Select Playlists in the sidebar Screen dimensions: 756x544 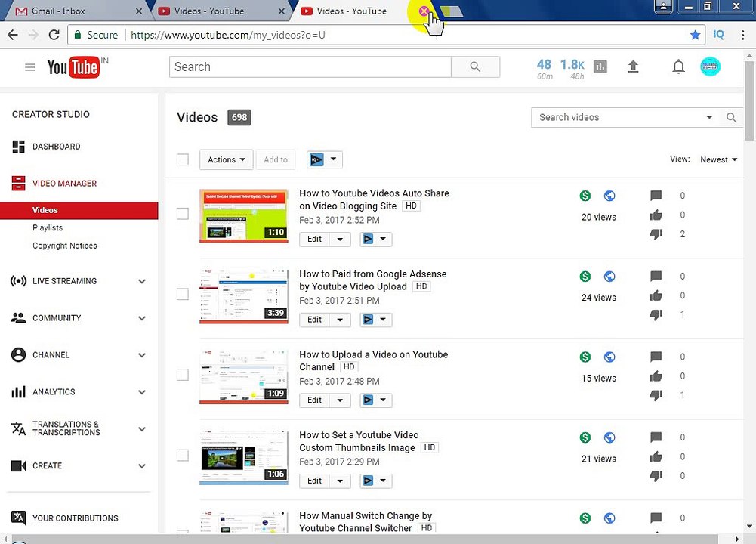(48, 227)
